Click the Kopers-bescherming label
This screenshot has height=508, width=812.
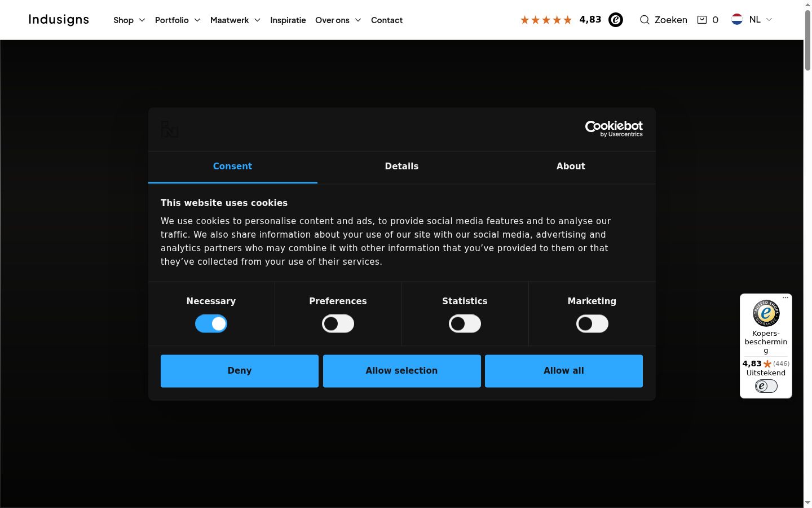coord(766,342)
